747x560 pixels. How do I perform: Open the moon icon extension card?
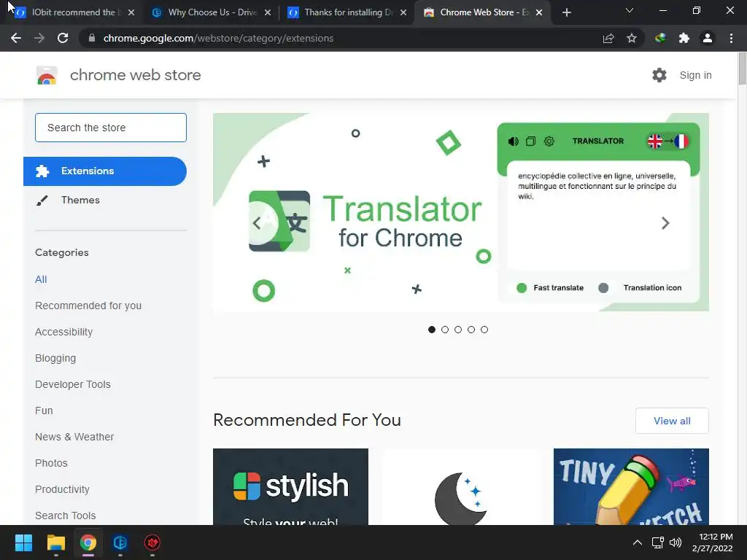point(461,486)
